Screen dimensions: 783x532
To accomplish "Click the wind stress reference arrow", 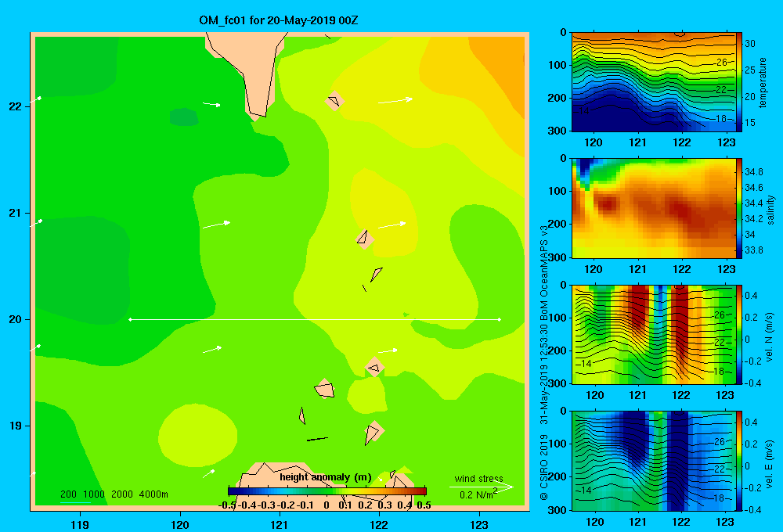I will (481, 487).
